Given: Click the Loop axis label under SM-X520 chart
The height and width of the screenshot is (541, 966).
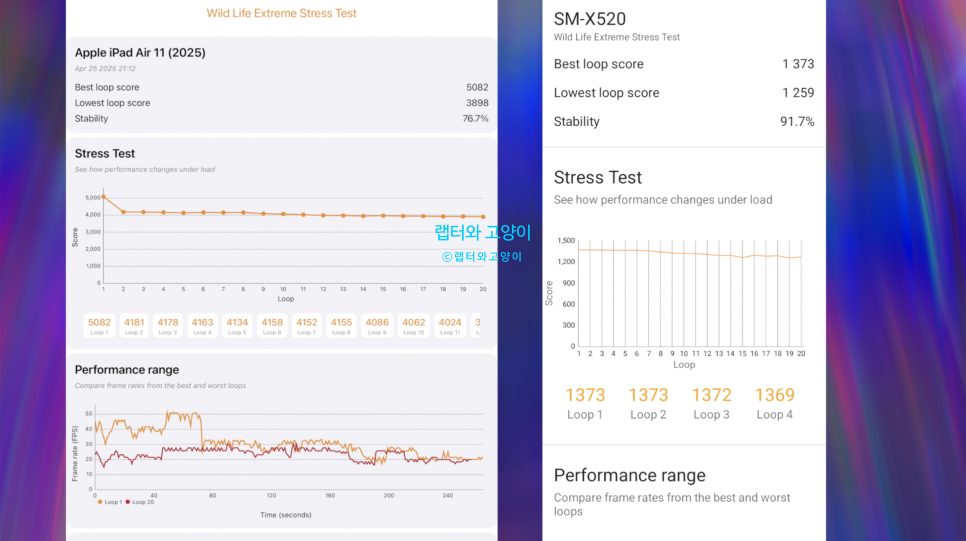Looking at the screenshot, I should 684,365.
